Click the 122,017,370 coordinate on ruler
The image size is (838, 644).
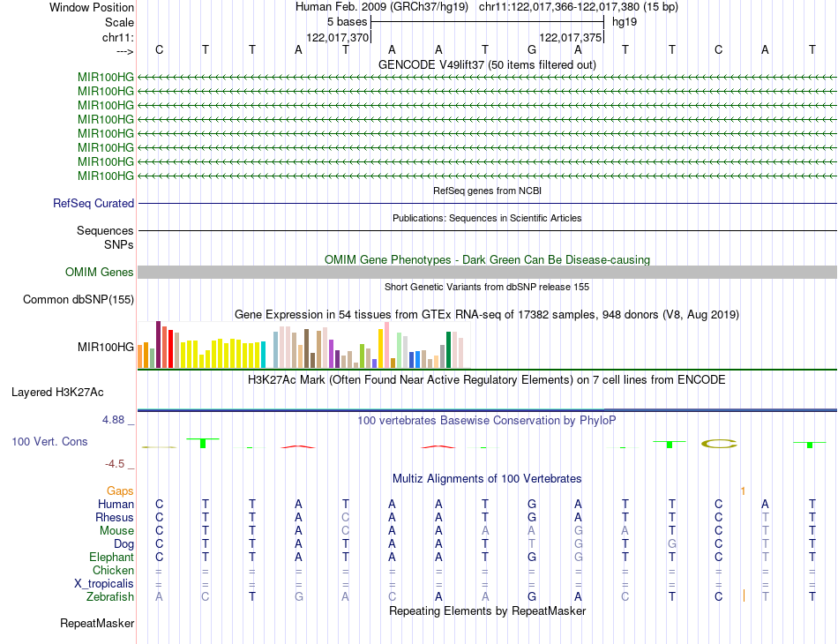coord(337,37)
